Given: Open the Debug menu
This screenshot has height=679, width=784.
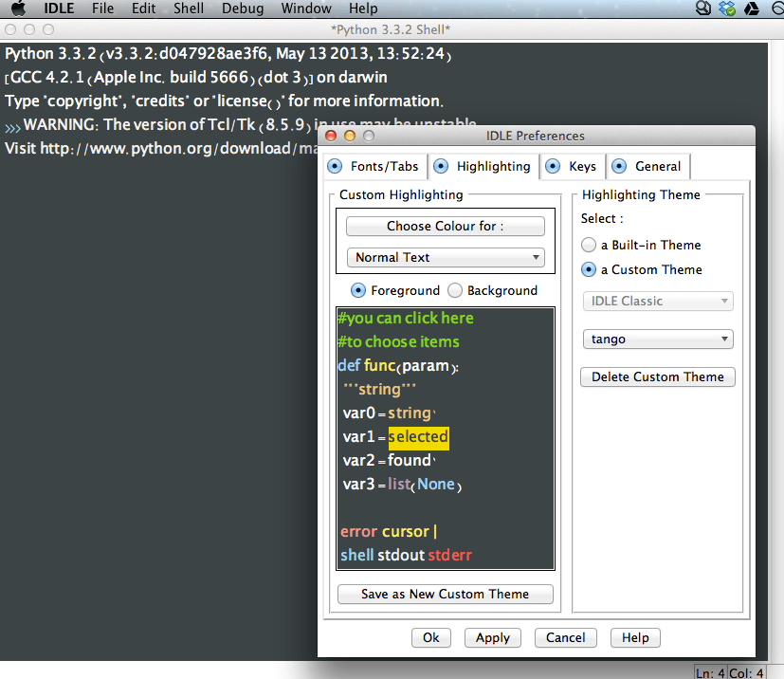Looking at the screenshot, I should [243, 8].
